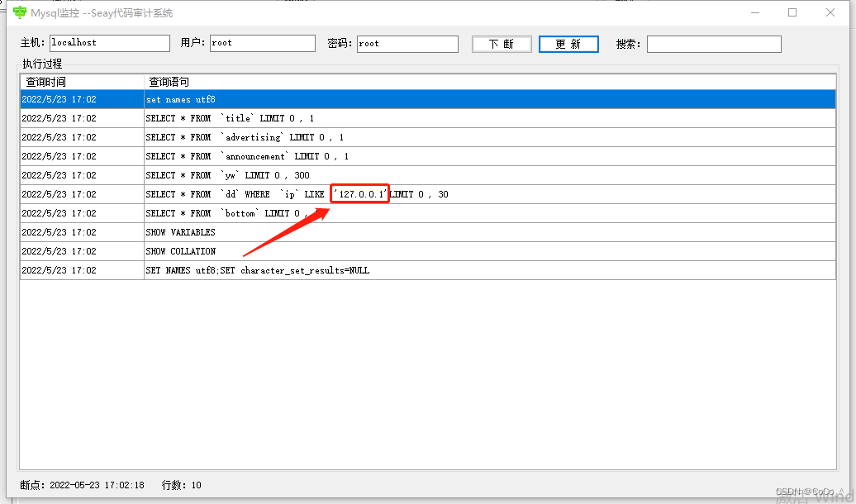
Task: Select the SELECT FROM `bottom` query row
Action: 428,213
